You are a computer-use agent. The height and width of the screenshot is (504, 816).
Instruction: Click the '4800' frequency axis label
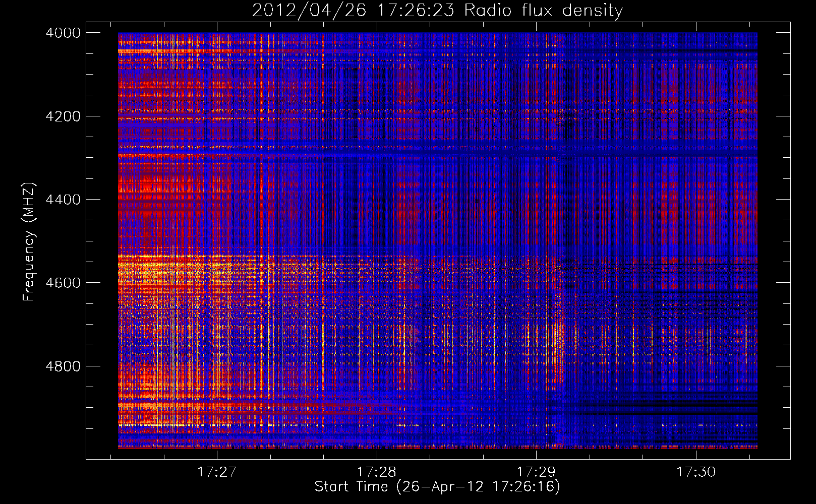point(63,366)
